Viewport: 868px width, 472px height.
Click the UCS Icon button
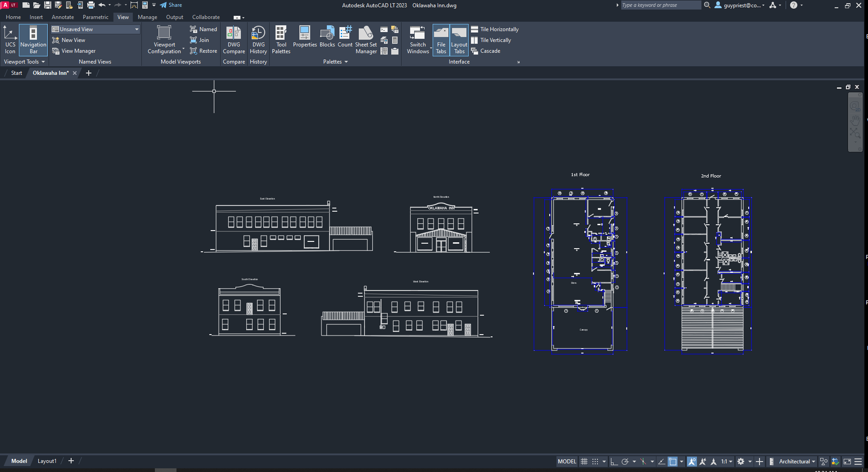[x=10, y=39]
